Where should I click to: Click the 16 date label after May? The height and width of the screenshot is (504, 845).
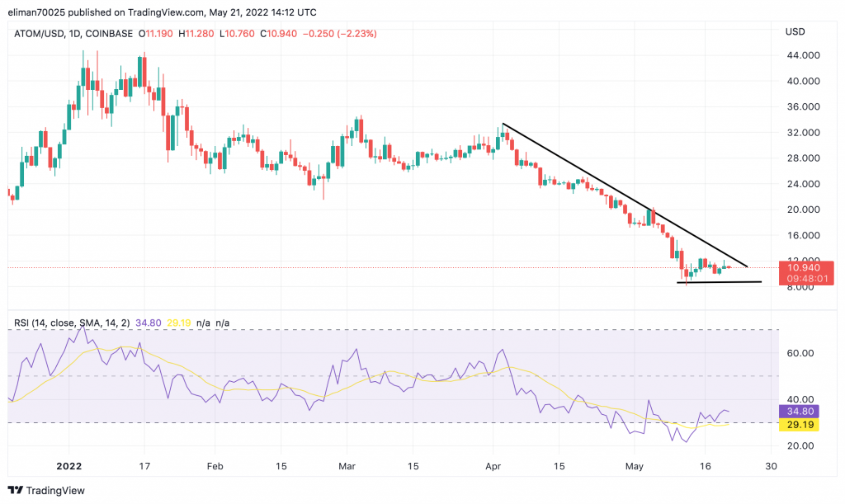(x=705, y=466)
